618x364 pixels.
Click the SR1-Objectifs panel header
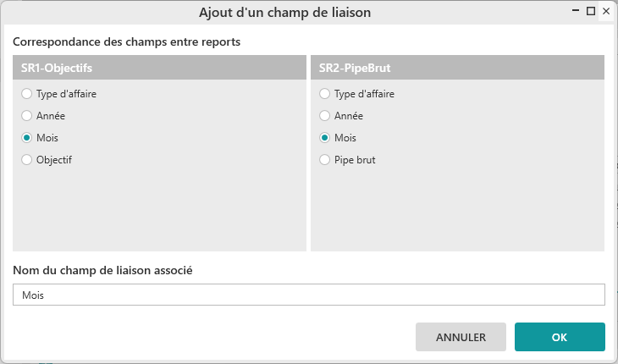coord(159,68)
